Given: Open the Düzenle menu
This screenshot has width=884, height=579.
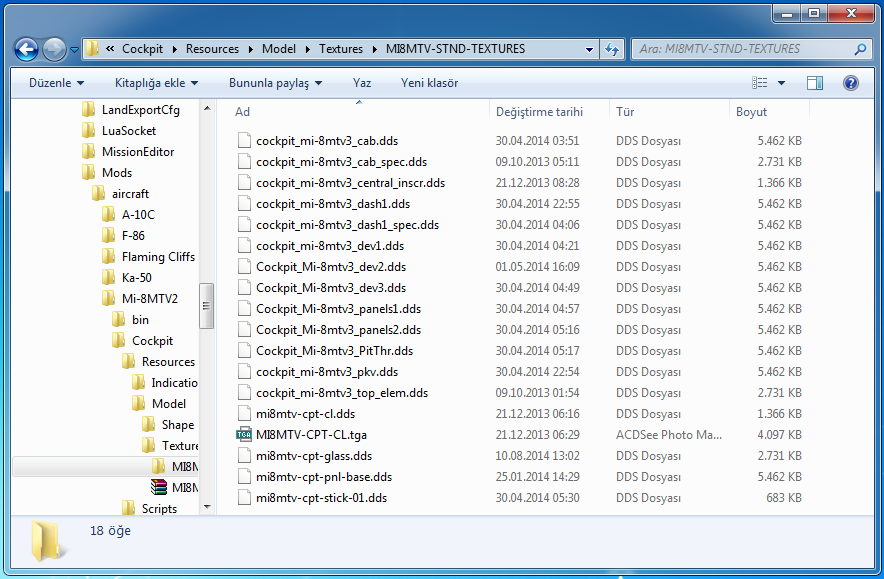Looking at the screenshot, I should pos(56,83).
